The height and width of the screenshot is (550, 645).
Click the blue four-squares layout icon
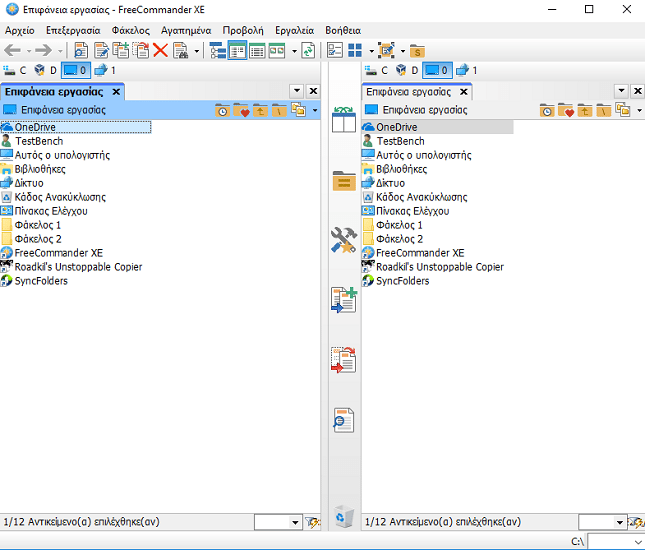(x=355, y=51)
